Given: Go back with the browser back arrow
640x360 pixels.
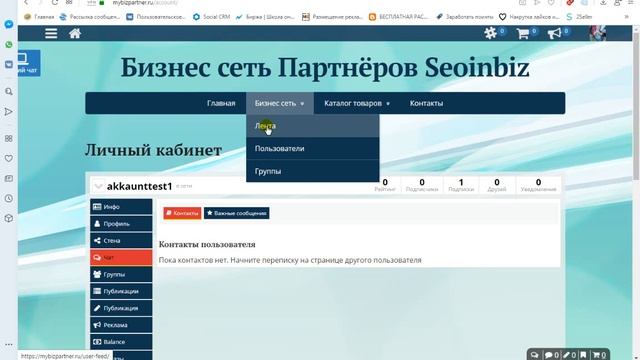Looking at the screenshot, I should click(x=26, y=2).
